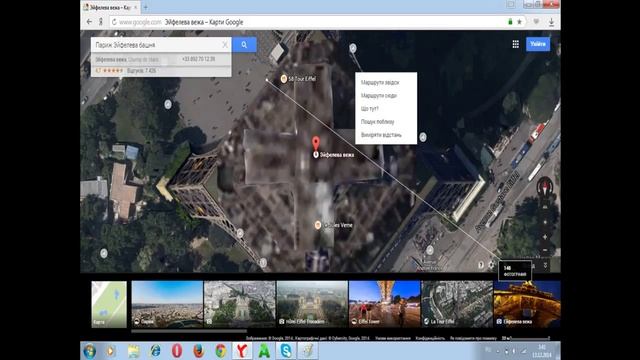Choose 'Маршрути сюди' in context menu
640x360 pixels.
tap(379, 96)
